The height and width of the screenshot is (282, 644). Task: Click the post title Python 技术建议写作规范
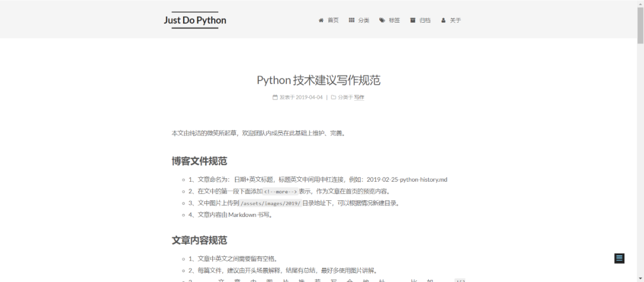[318, 80]
